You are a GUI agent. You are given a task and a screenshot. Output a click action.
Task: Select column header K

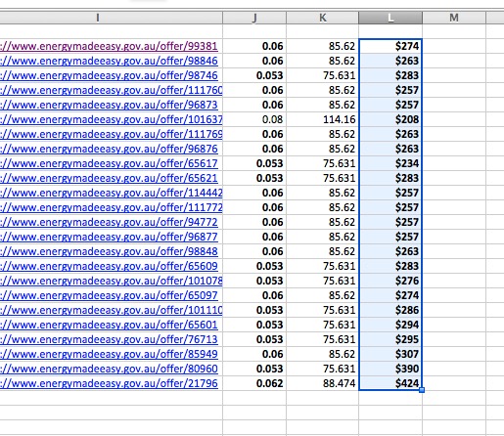pyautogui.click(x=323, y=18)
